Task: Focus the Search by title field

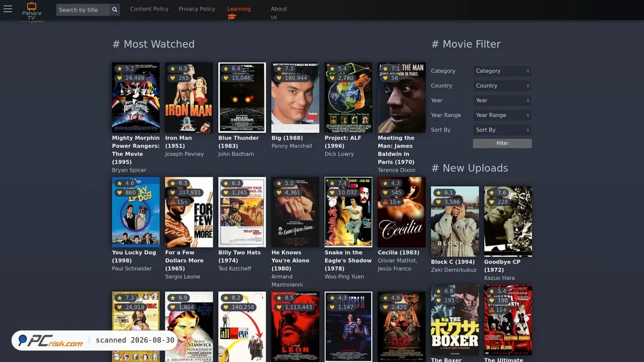Action: (83, 9)
